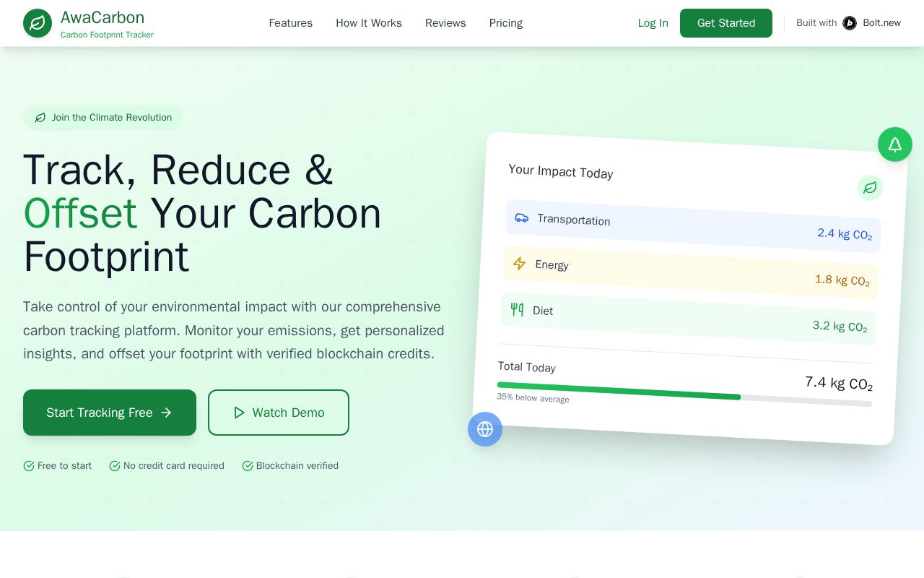Click the Total Today label

[x=527, y=366]
